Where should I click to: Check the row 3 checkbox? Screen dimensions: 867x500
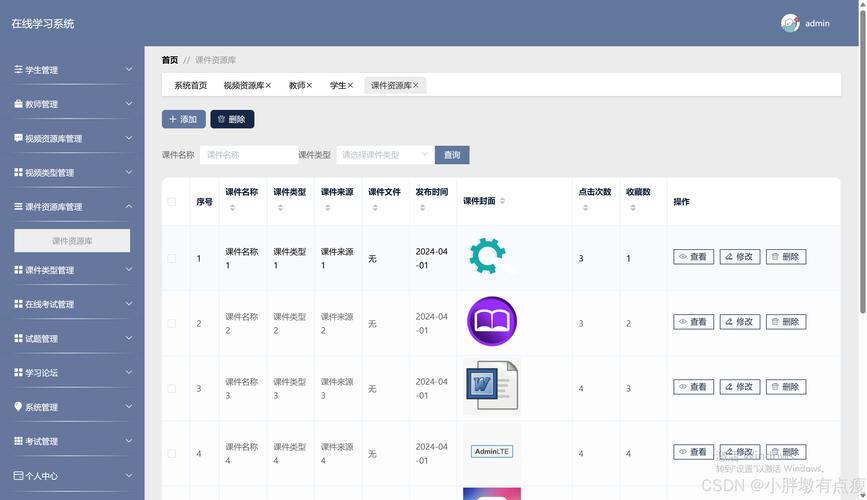pyautogui.click(x=172, y=388)
